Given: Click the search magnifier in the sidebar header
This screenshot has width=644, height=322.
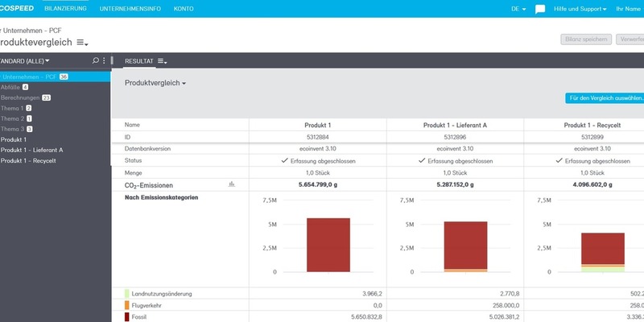Looking at the screenshot, I should pyautogui.click(x=96, y=60).
